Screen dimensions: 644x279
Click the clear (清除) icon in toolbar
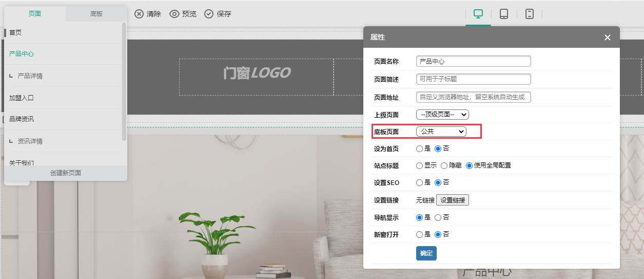[x=139, y=14]
